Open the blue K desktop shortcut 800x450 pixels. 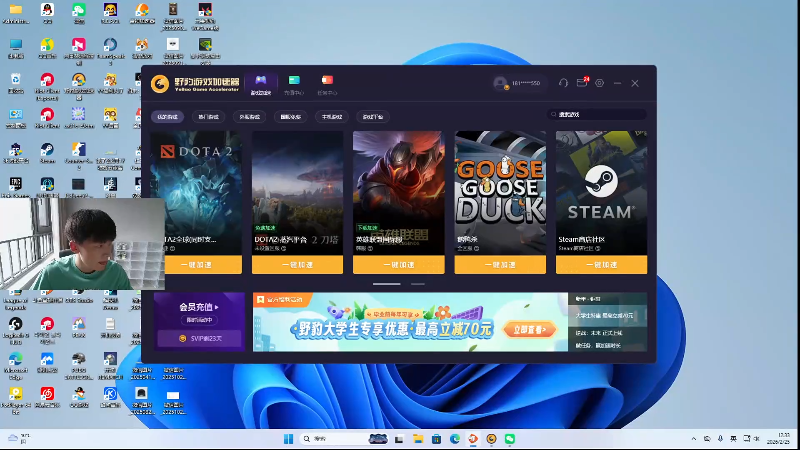coord(110,397)
